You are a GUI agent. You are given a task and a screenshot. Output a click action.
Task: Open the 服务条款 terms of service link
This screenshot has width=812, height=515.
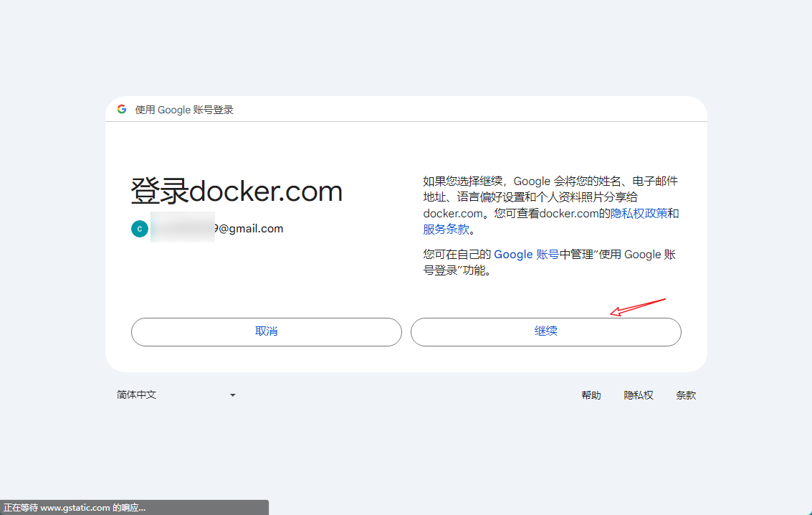(x=446, y=229)
